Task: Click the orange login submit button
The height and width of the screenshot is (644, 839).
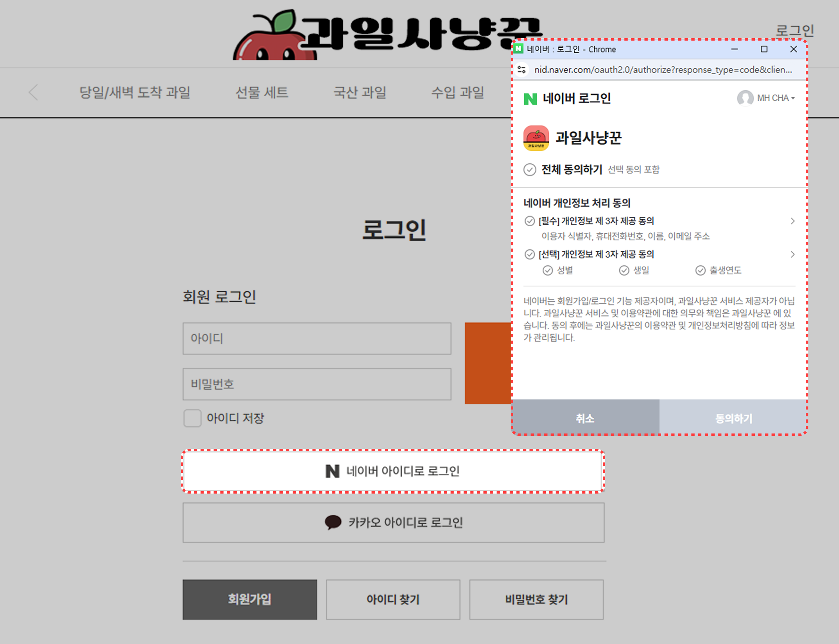Action: coord(488,363)
